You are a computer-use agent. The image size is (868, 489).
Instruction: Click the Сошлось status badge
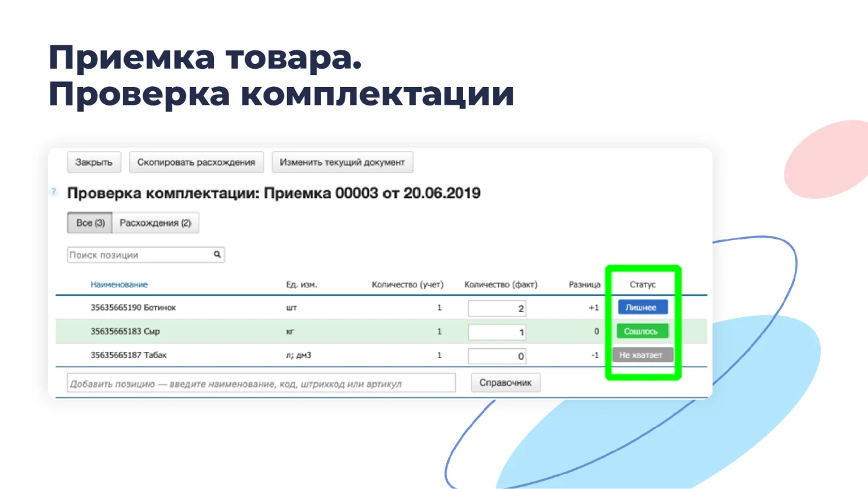pos(642,331)
